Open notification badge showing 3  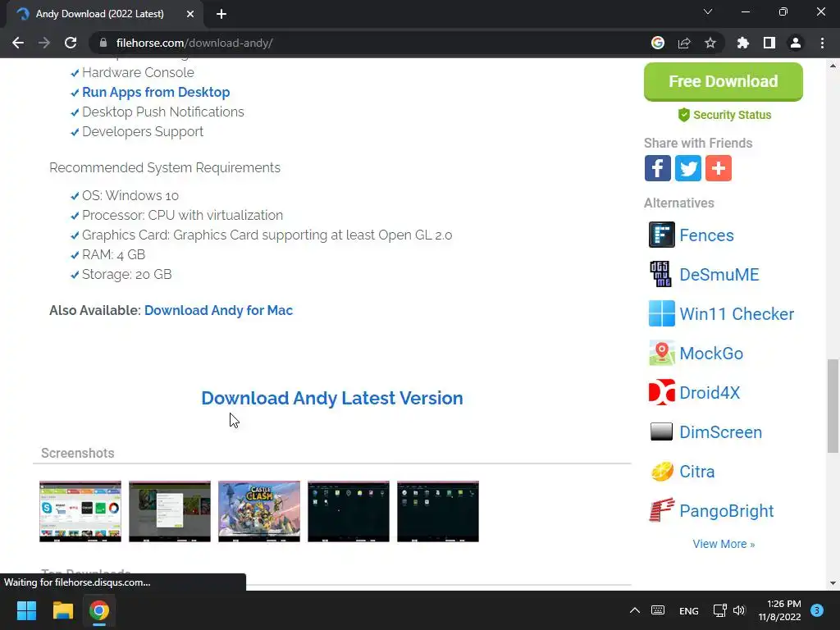817,610
